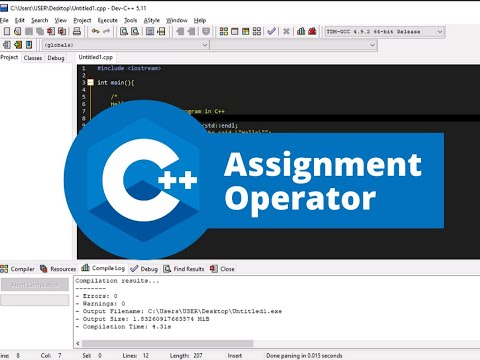The height and width of the screenshot is (360, 480).
Task: Click the Compile & Run toolbar icon
Action: click(246, 31)
